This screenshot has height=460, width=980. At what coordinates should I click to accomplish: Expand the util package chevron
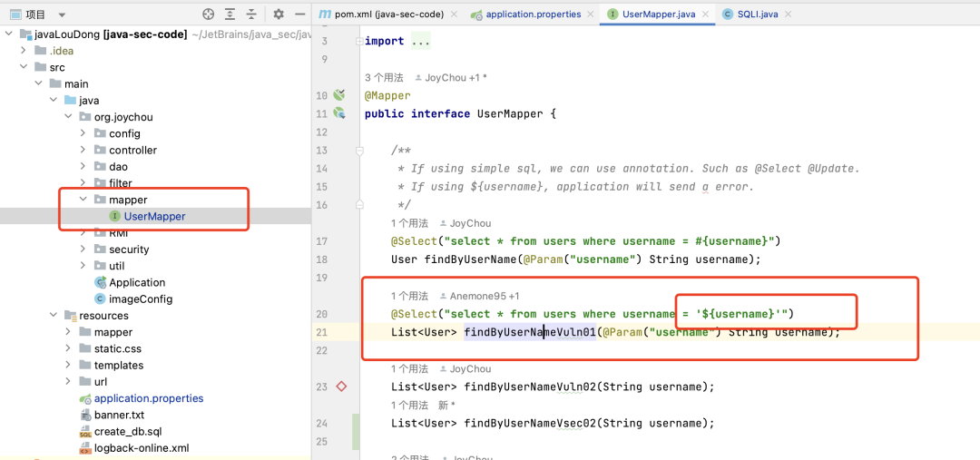pos(83,266)
